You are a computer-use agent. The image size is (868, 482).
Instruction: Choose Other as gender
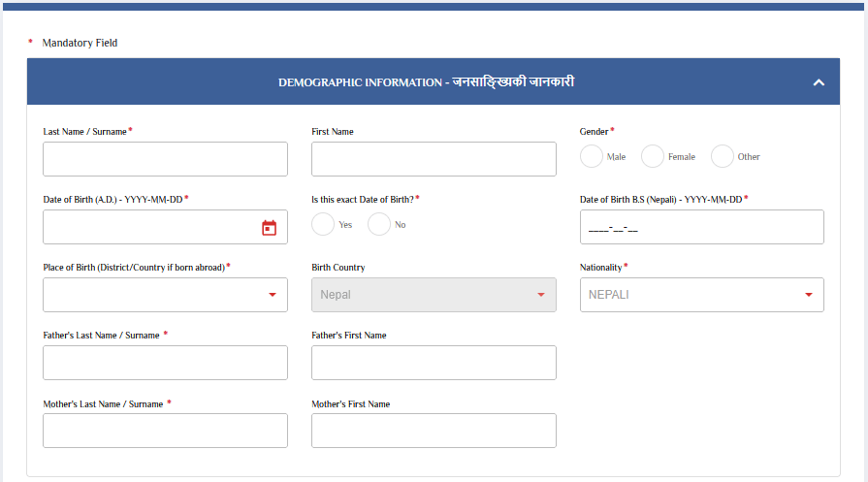coord(723,156)
